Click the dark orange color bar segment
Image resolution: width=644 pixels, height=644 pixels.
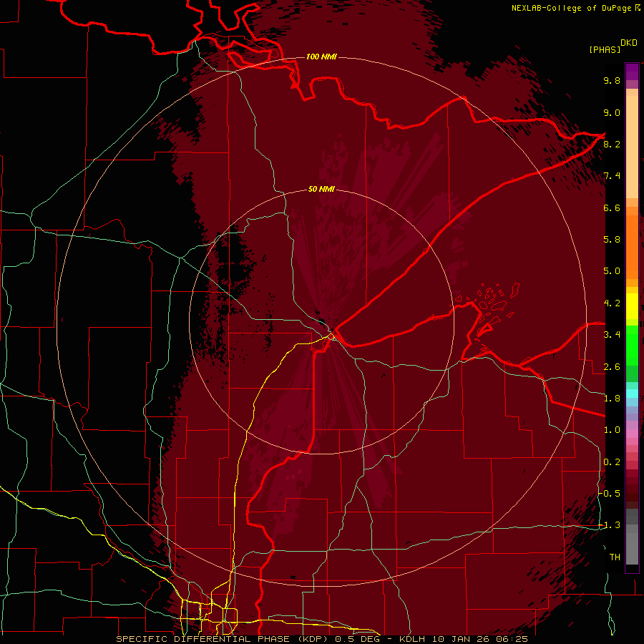click(x=632, y=248)
